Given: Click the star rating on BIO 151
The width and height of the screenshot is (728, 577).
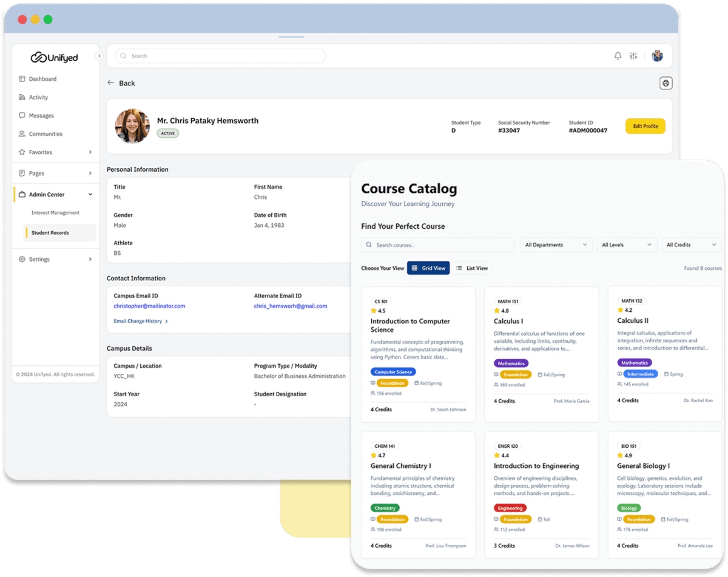Looking at the screenshot, I should (620, 455).
